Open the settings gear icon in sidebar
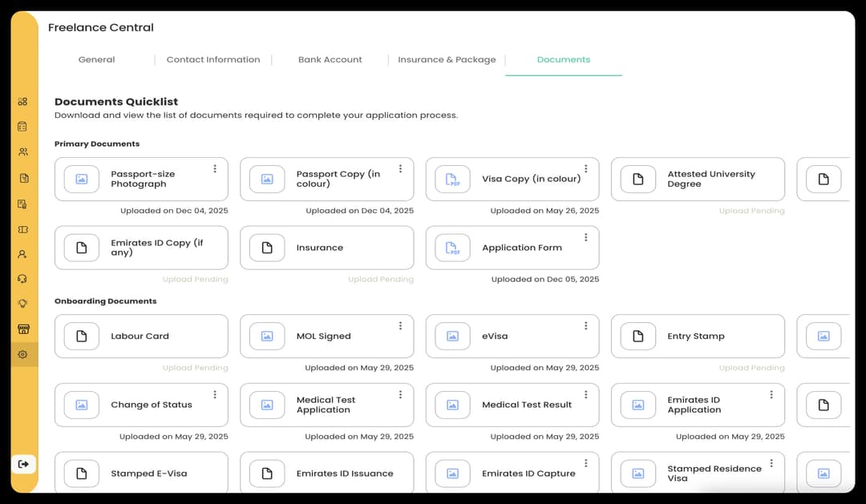The width and height of the screenshot is (866, 504). 22,354
